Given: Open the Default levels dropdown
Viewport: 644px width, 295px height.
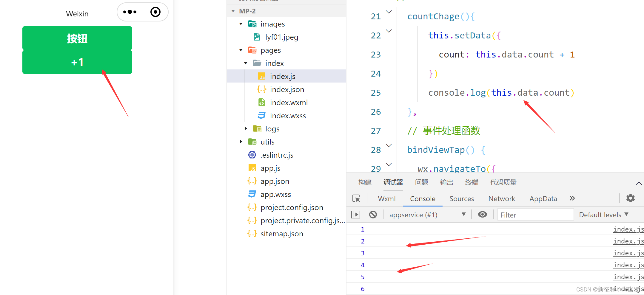Looking at the screenshot, I should click(x=604, y=215).
